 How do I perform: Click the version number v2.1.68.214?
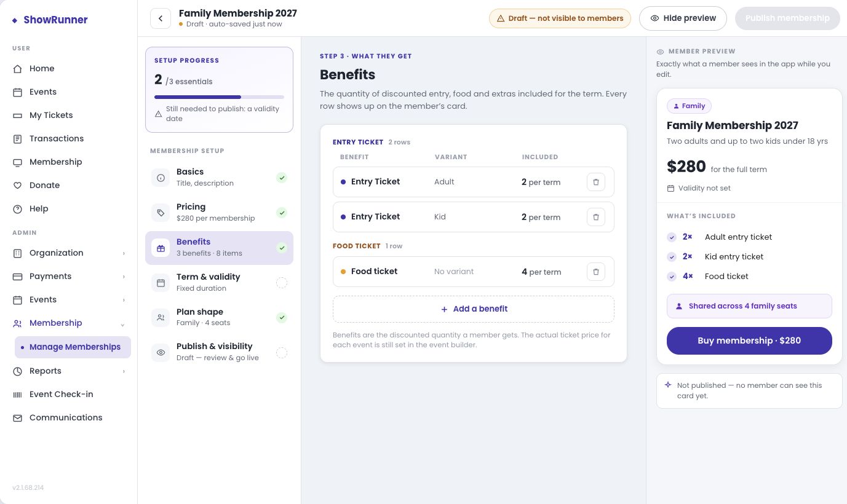point(28,488)
